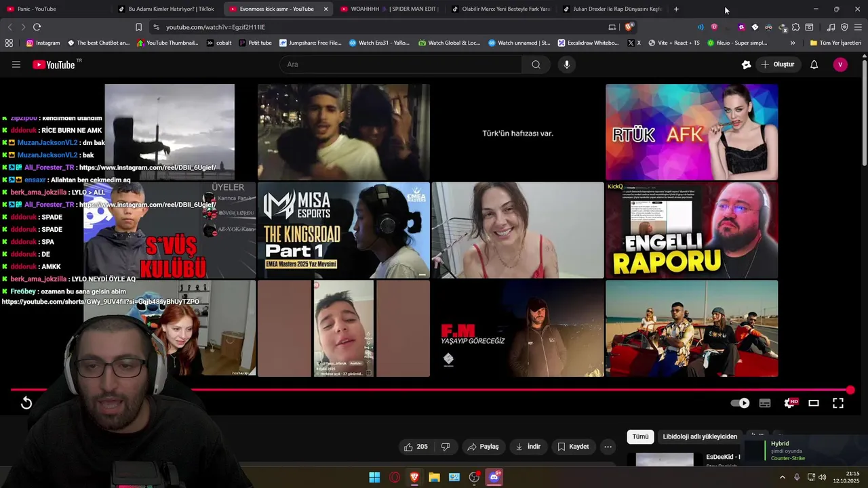Click the Brave Shields lion icon
Viewport: 868px width, 488px height.
pos(629,27)
